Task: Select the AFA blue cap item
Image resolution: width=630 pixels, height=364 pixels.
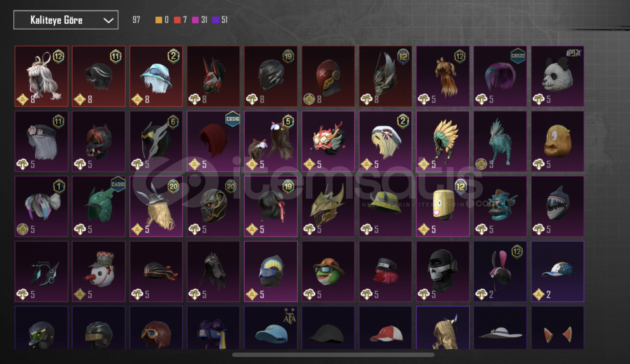Action: 271,328
